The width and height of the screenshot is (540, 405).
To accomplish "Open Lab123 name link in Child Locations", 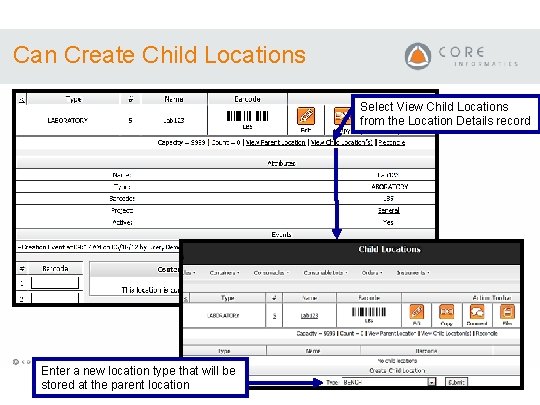I will (309, 315).
